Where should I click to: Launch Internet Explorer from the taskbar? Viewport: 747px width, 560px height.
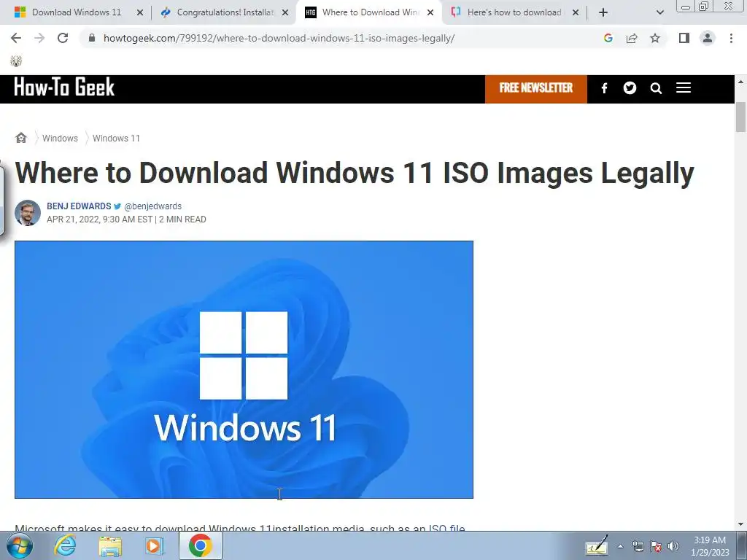(x=65, y=545)
